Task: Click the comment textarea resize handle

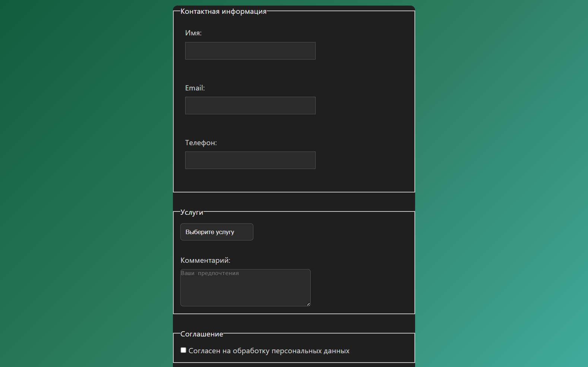Action: click(x=308, y=304)
